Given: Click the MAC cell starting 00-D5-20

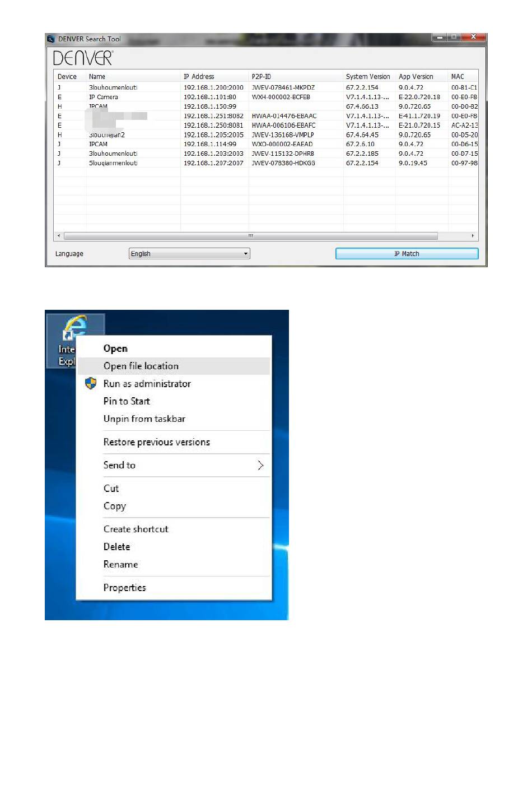Looking at the screenshot, I should [465, 135].
